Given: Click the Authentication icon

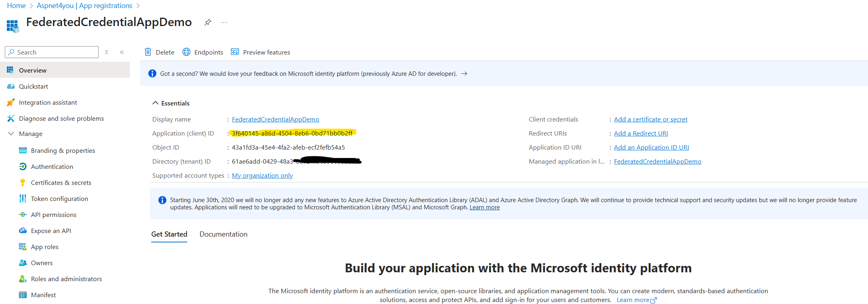Looking at the screenshot, I should 23,166.
